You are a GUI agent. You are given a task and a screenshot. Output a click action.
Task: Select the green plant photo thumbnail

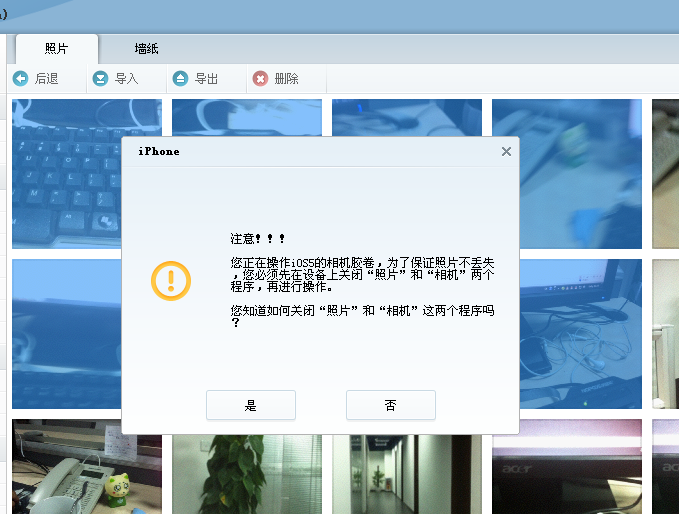(x=247, y=474)
